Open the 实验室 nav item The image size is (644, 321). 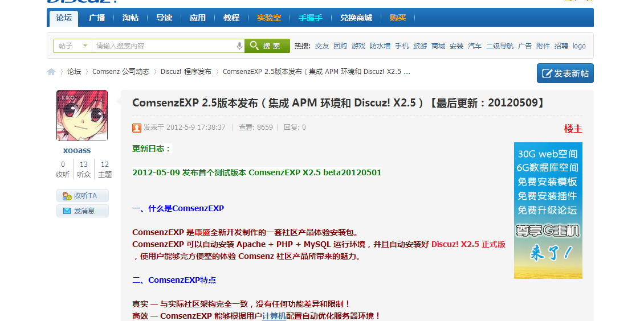coord(269,18)
